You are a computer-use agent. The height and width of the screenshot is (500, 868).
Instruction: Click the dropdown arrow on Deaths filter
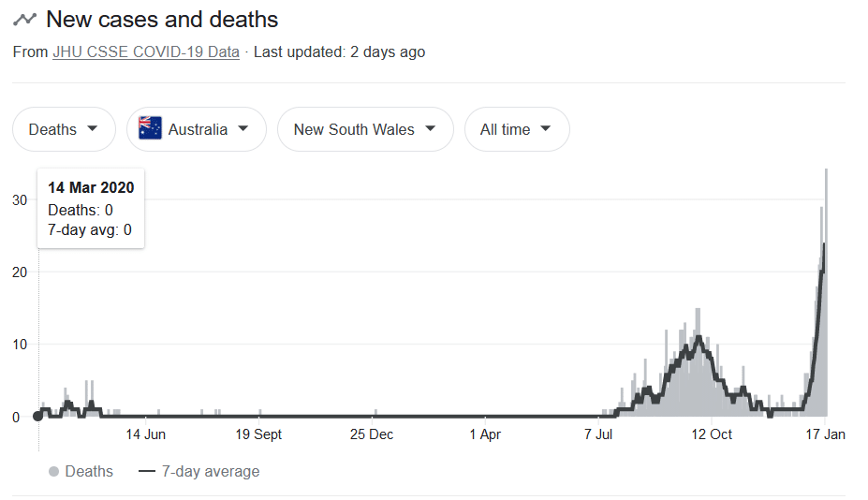[93, 128]
